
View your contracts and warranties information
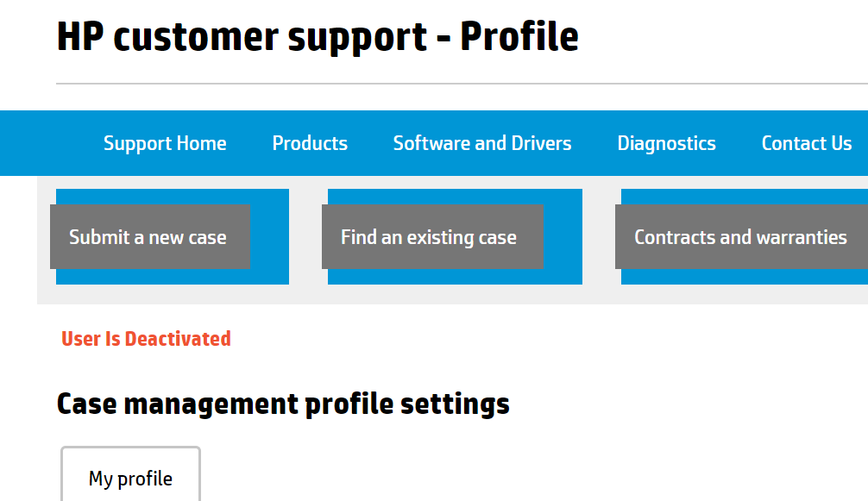tap(740, 236)
